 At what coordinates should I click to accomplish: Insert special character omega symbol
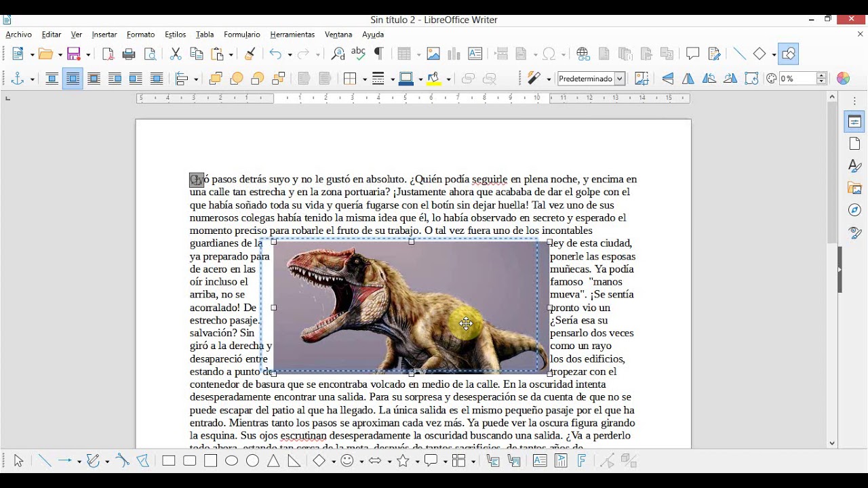[x=550, y=54]
